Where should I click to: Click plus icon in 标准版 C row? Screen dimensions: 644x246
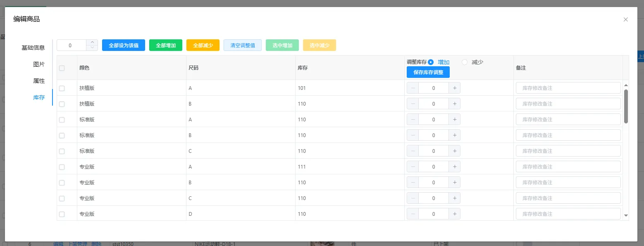click(454, 151)
